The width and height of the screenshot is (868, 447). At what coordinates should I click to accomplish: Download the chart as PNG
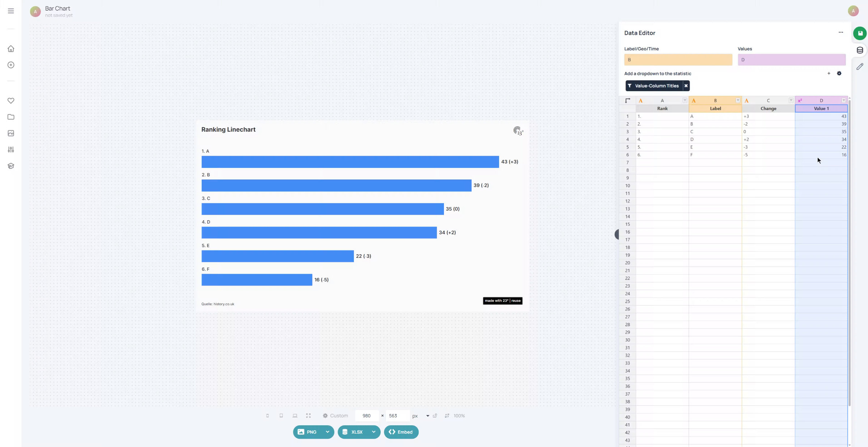[308, 432]
